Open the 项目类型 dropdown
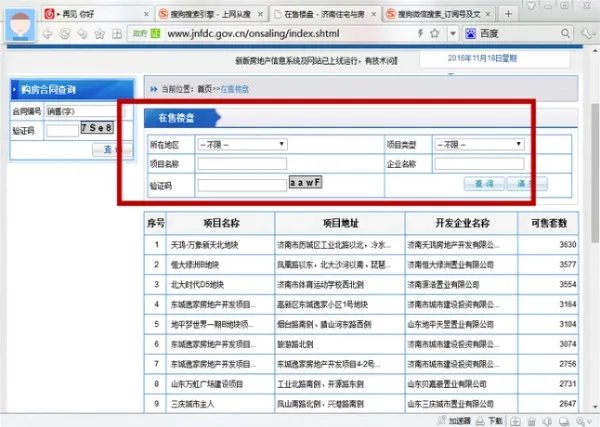Viewport: 600px width, 427px height. 479,144
